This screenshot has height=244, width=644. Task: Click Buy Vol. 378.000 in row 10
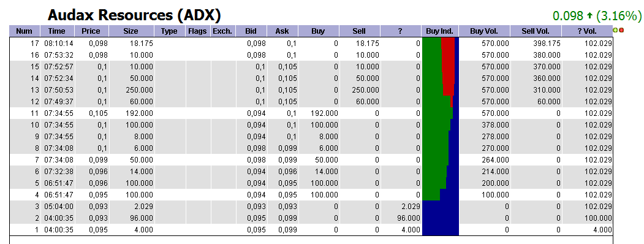click(x=495, y=125)
